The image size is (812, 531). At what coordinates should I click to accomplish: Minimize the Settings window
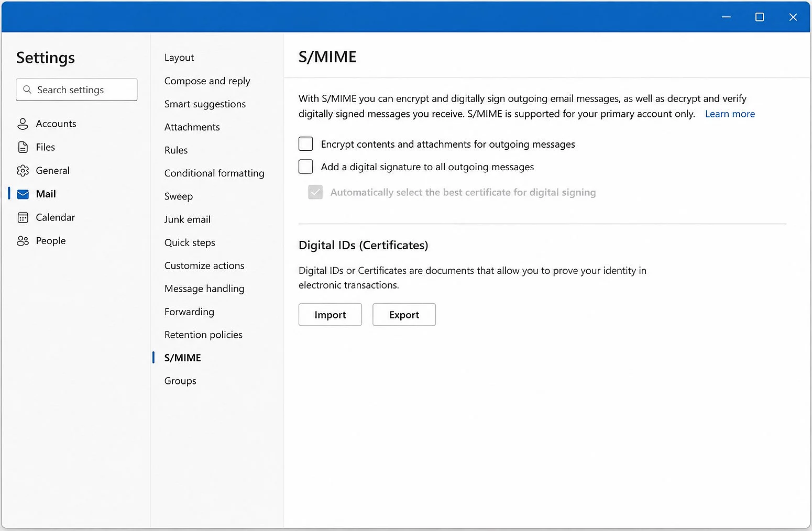pyautogui.click(x=726, y=17)
